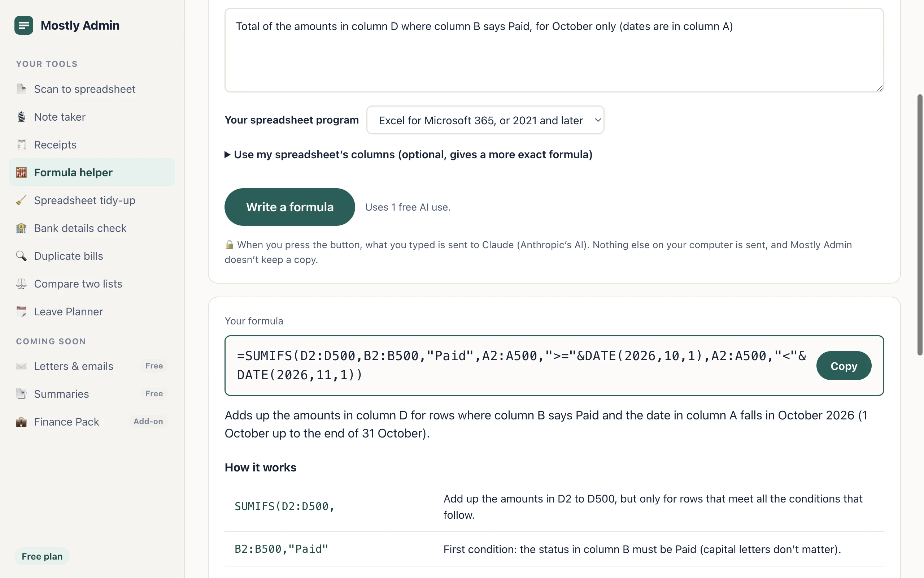The width and height of the screenshot is (924, 578).
Task: Click inside the formula description text box
Action: coord(554,50)
